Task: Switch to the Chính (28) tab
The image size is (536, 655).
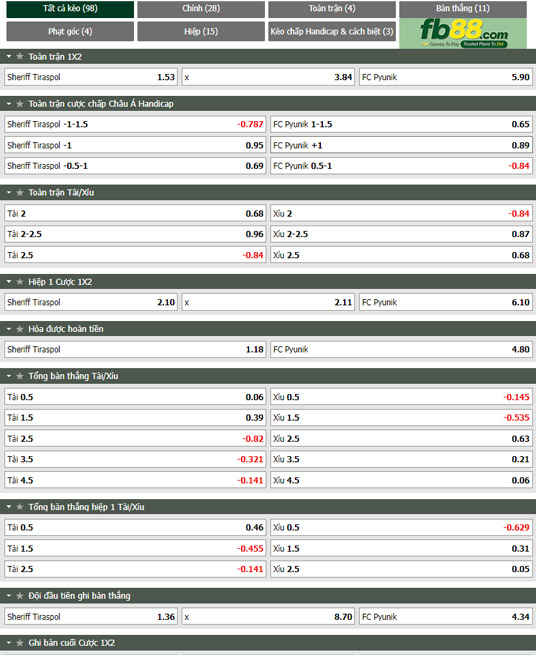Action: click(x=201, y=9)
